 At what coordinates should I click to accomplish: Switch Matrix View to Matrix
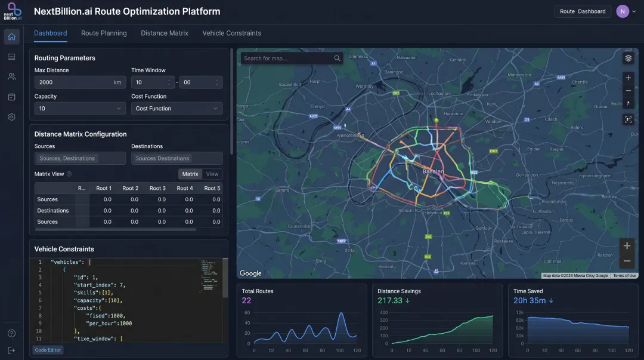point(190,174)
